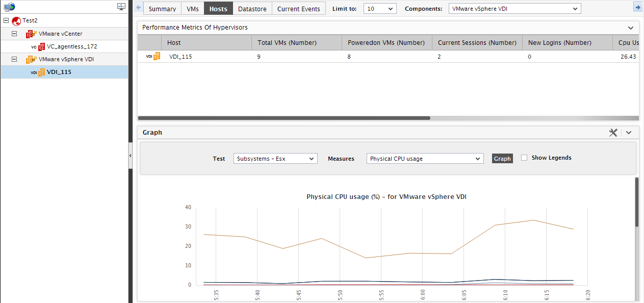Collapse the Test2 tree node
The width and height of the screenshot is (644, 303).
pos(6,21)
